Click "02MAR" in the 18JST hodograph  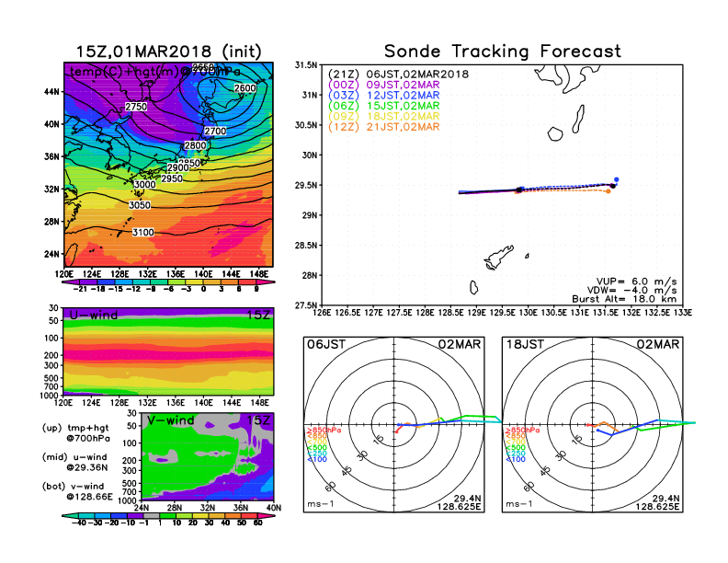pyautogui.click(x=657, y=345)
